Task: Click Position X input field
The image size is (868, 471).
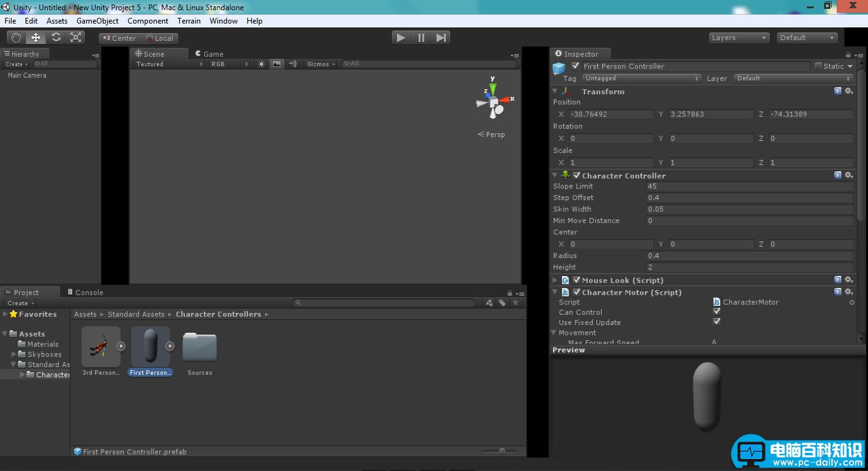Action: [611, 114]
